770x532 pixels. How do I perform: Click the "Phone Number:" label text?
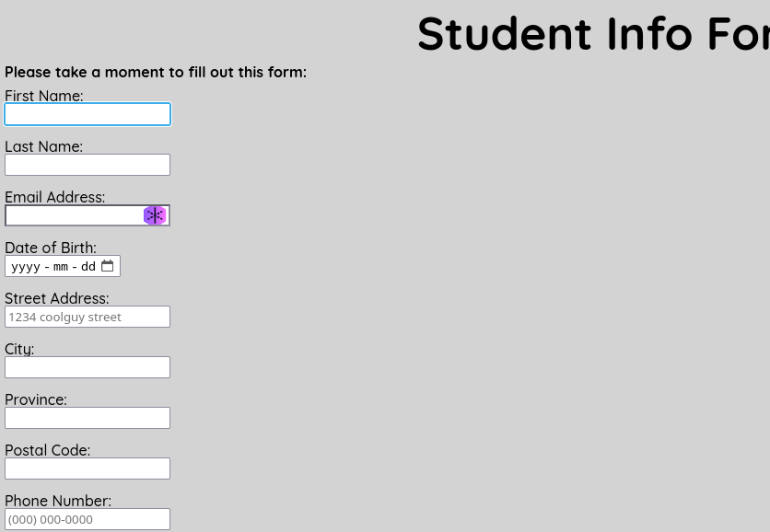coord(58,501)
